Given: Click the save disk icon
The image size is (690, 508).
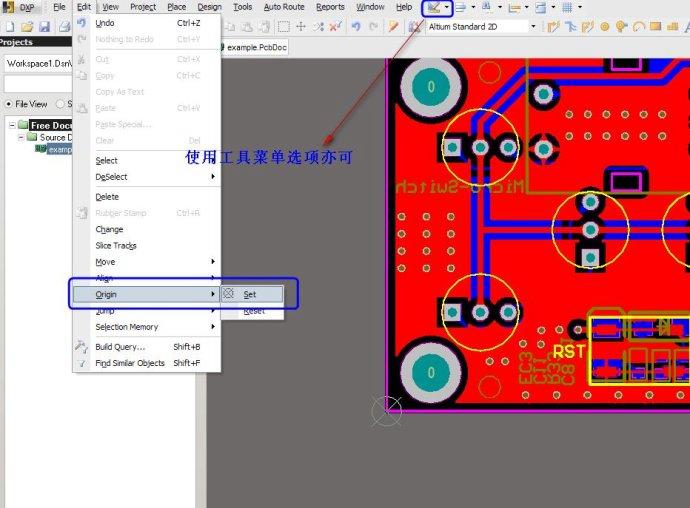Looking at the screenshot, I should [x=44, y=27].
